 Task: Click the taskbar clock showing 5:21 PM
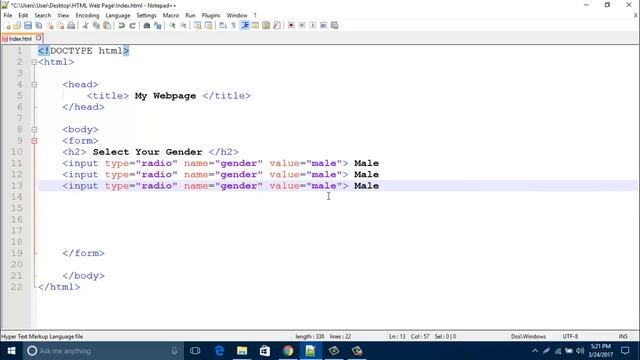pyautogui.click(x=600, y=351)
